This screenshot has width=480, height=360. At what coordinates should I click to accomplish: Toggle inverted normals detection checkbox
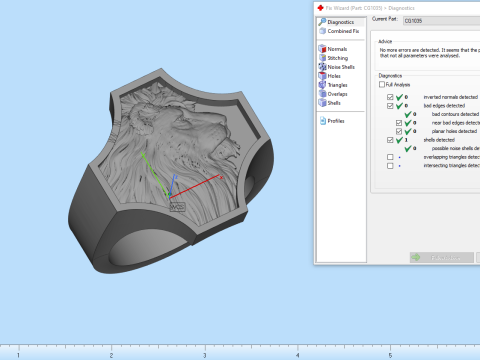[390, 97]
